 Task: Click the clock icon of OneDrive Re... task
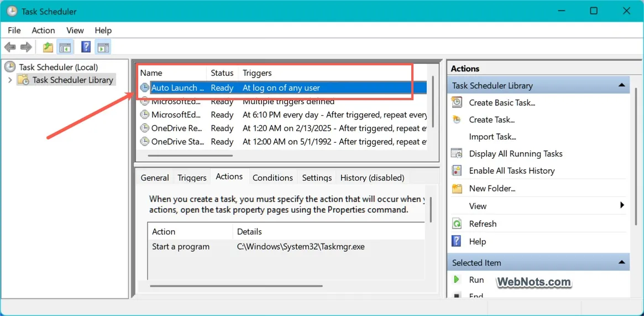coord(145,128)
